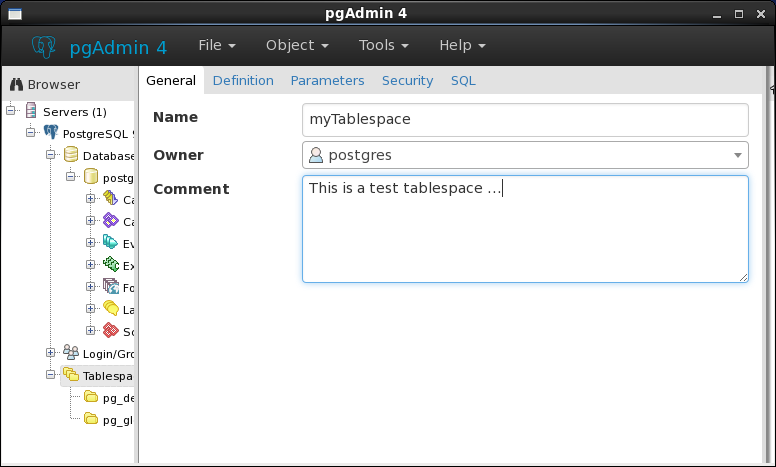The image size is (776, 467).
Task: Switch to the Security tab
Action: pyautogui.click(x=407, y=81)
